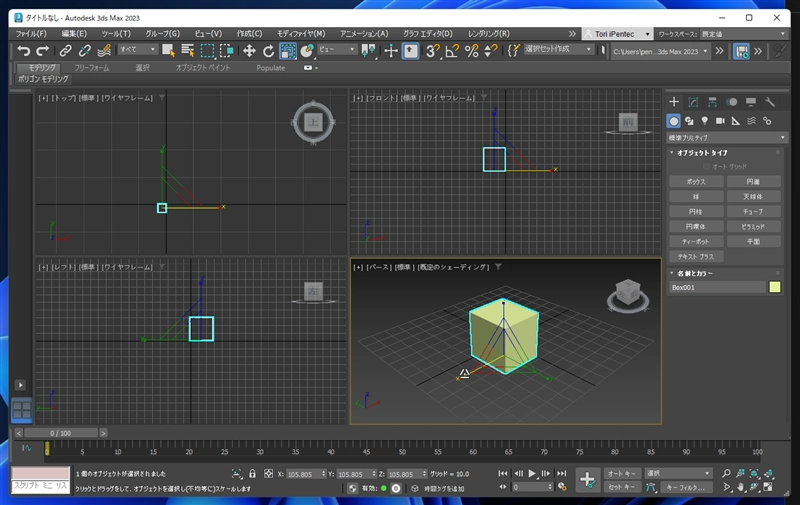Open the key mode '選択' dropdown
This screenshot has width=800, height=505.
678,473
